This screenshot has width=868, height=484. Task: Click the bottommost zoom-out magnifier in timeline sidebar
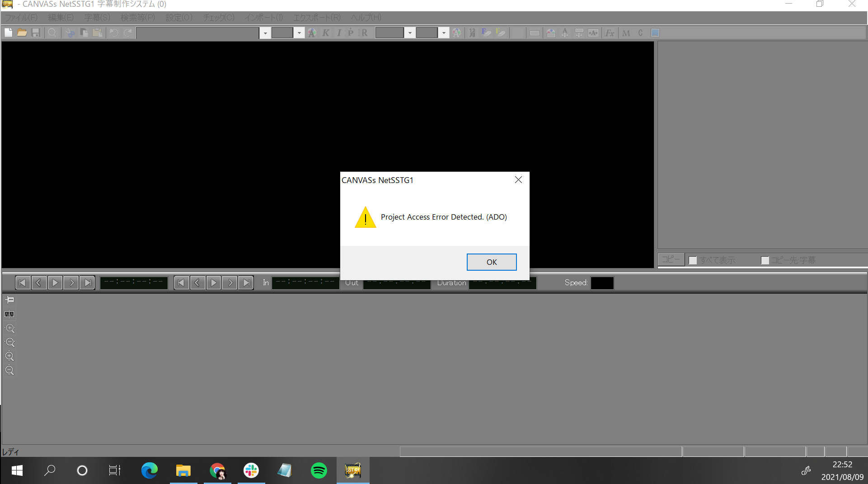click(x=9, y=371)
